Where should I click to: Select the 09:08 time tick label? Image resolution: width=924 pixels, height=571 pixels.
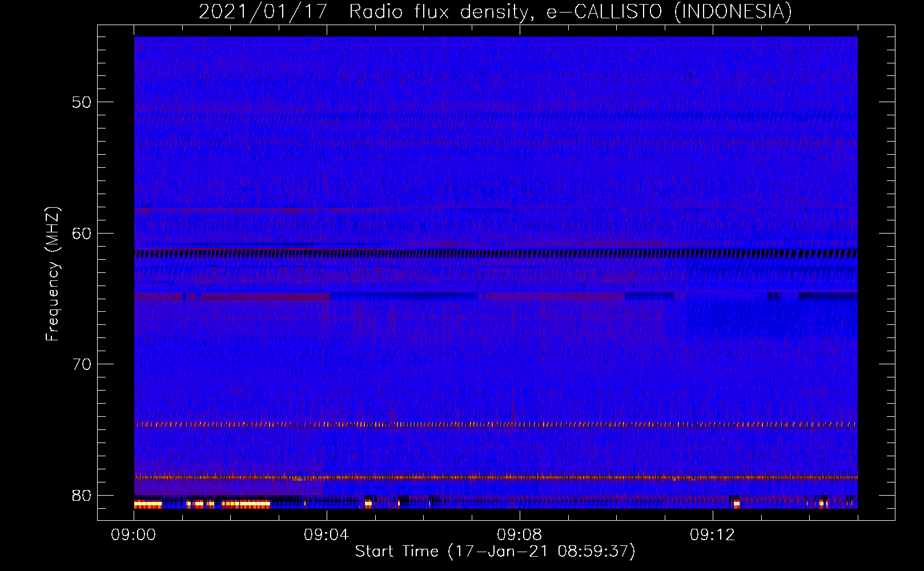pyautogui.click(x=520, y=535)
